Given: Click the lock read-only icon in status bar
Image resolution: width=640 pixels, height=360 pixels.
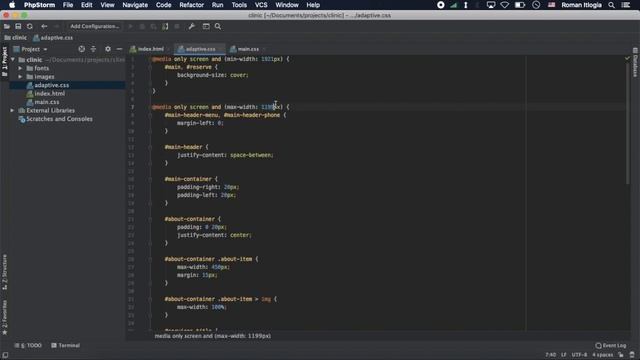Looking at the screenshot, I should (621, 355).
